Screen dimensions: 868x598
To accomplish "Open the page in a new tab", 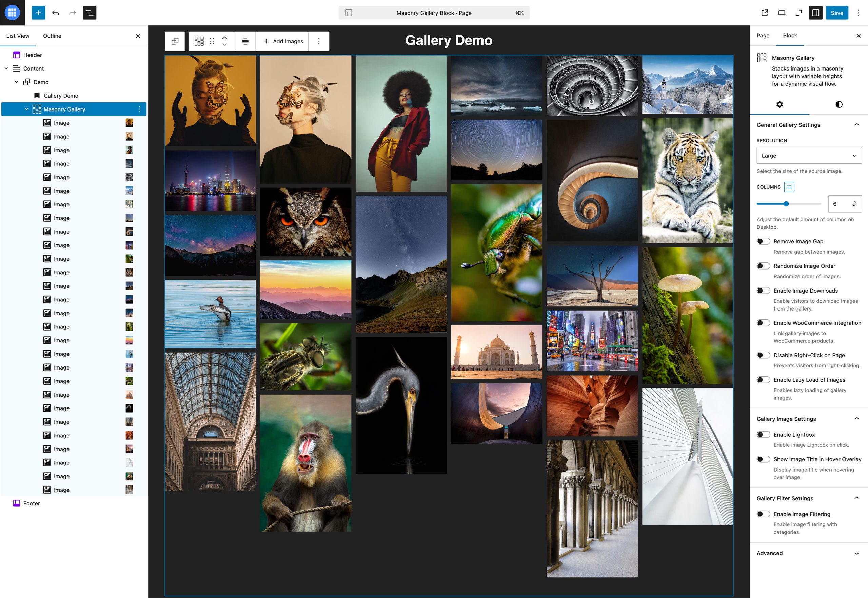I will 765,13.
